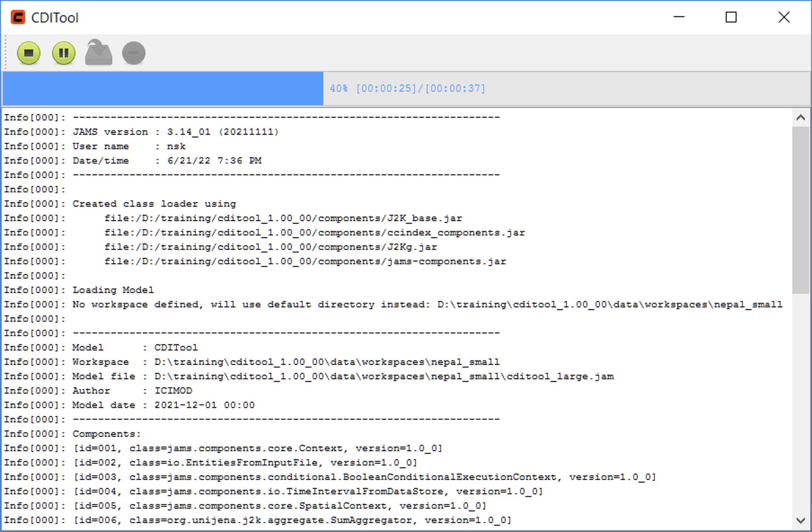Click the toolbar's dotted drag handle

click(x=6, y=53)
